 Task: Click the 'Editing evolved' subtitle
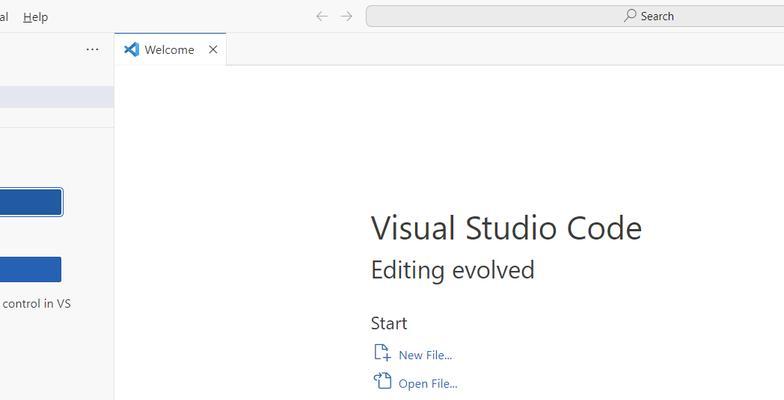tap(452, 270)
